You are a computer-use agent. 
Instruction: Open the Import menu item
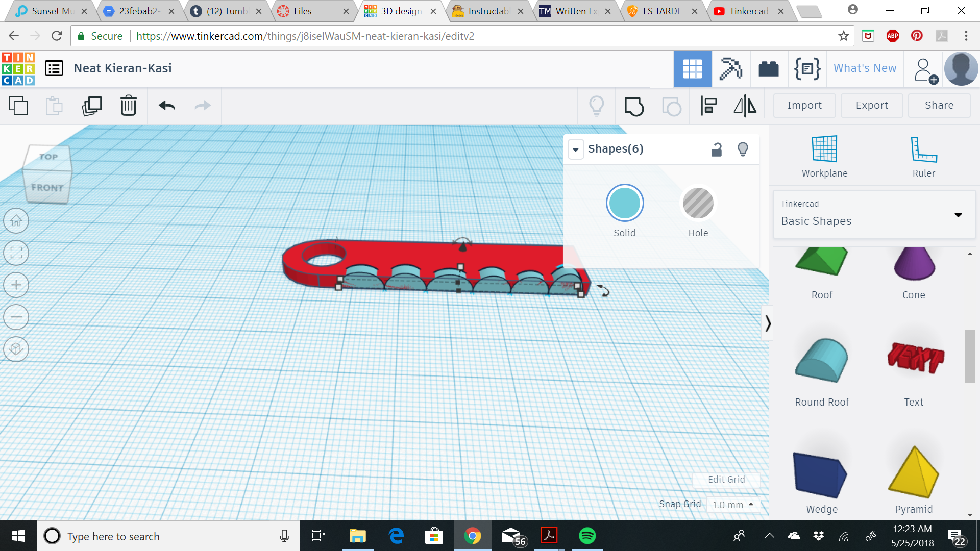tap(804, 105)
